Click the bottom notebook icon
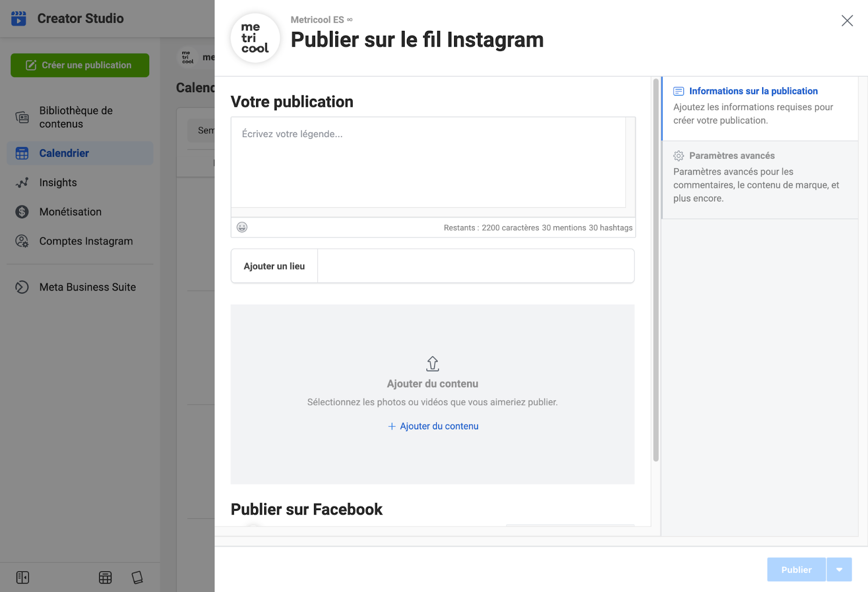 pyautogui.click(x=137, y=577)
